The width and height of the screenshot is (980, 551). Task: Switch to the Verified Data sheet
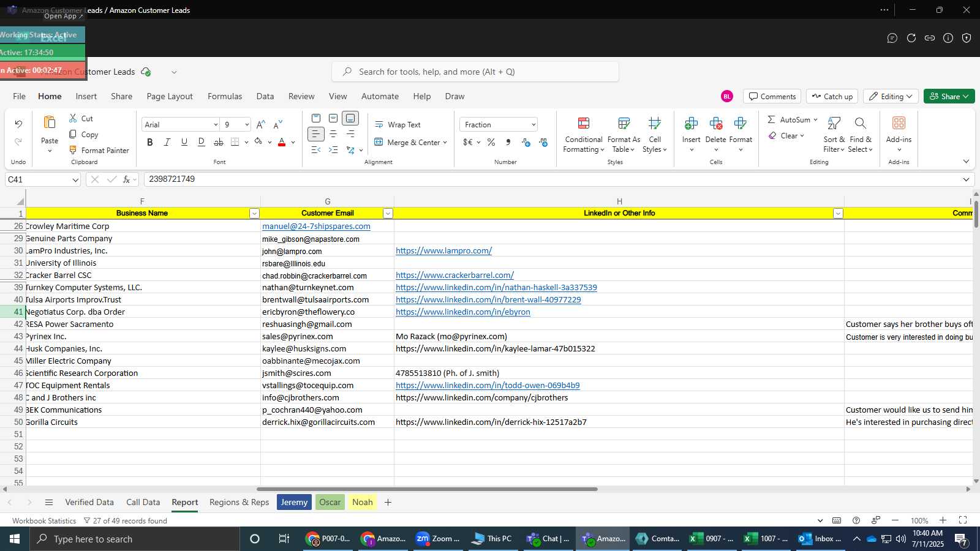[x=89, y=502]
